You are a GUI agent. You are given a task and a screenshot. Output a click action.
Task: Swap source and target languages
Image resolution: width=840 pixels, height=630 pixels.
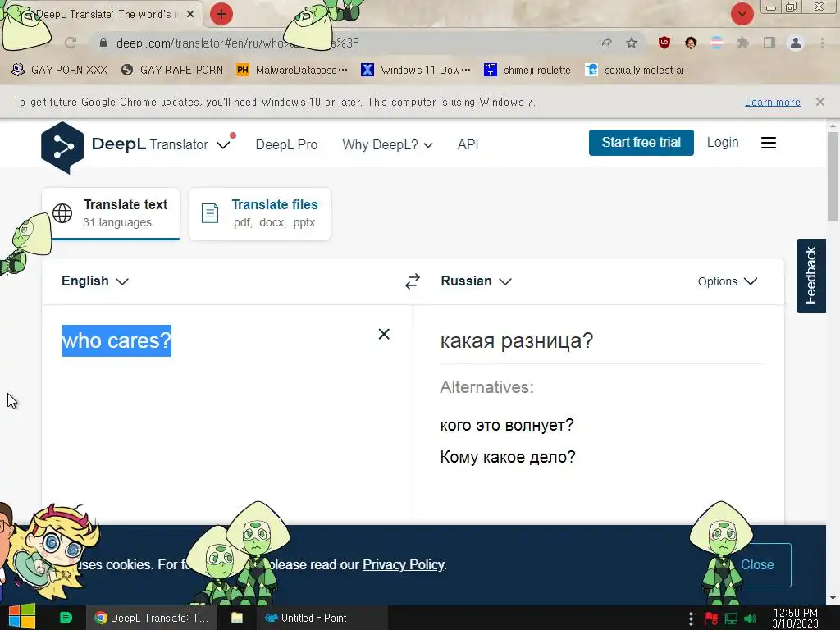point(413,281)
